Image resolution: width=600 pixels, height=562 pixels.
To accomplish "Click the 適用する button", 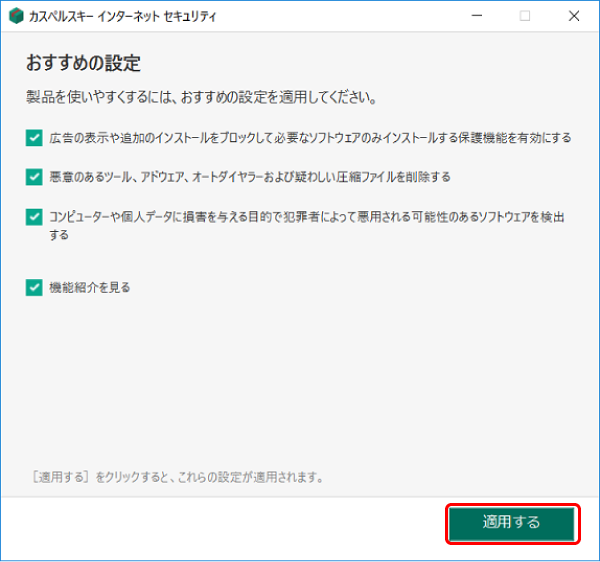I will [512, 524].
